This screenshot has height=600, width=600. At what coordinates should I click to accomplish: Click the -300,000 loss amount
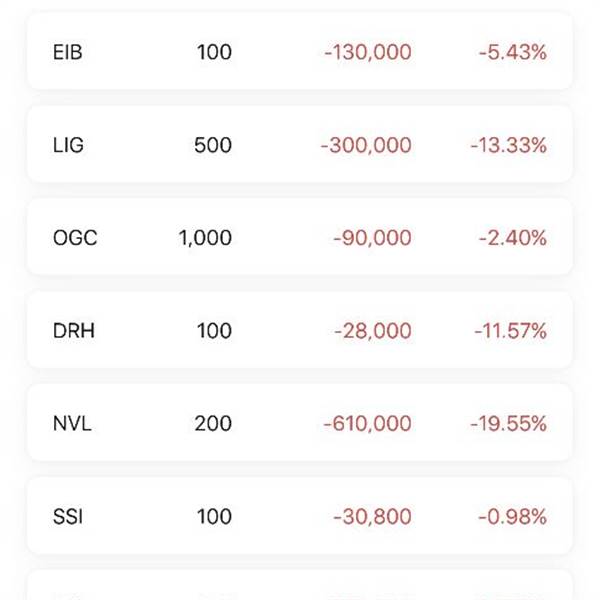pyautogui.click(x=366, y=145)
